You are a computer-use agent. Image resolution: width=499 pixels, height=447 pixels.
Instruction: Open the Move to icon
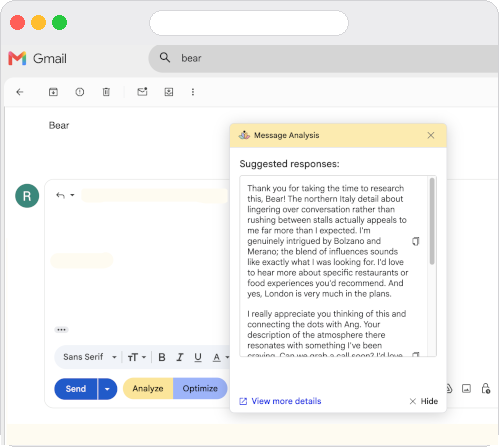point(169,92)
